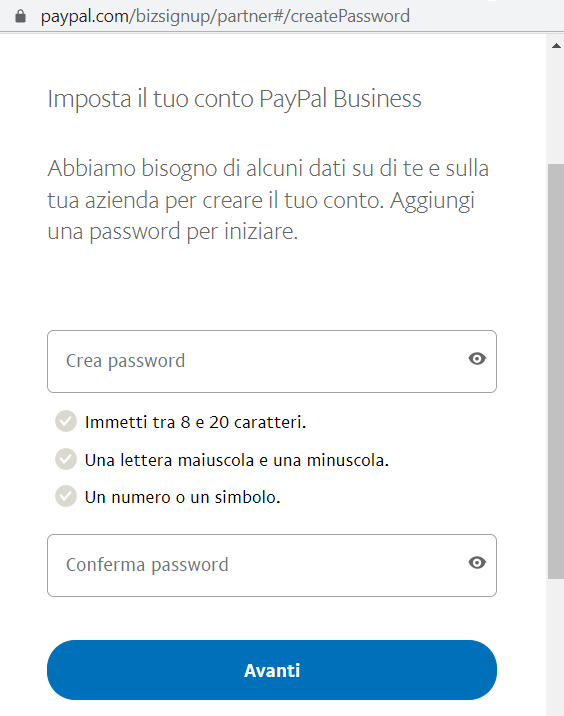564x716 pixels.
Task: Show password in Crea password field
Action: pyautogui.click(x=477, y=359)
